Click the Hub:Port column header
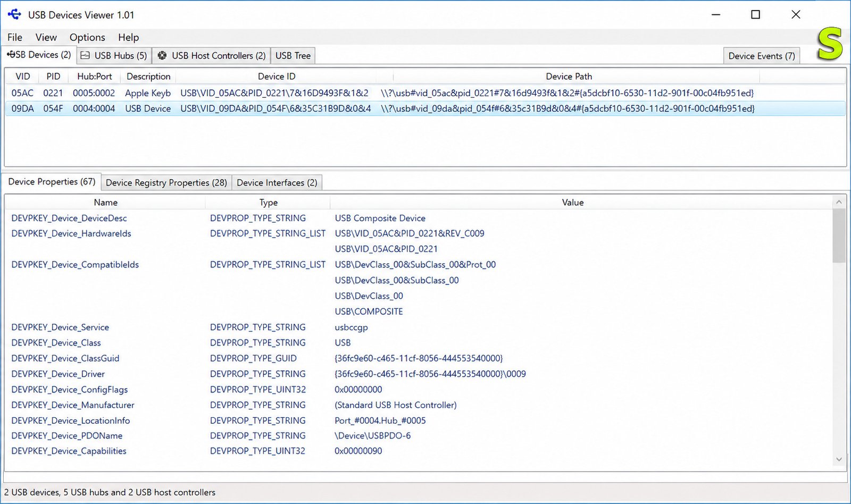This screenshot has height=504, width=851. tap(95, 77)
